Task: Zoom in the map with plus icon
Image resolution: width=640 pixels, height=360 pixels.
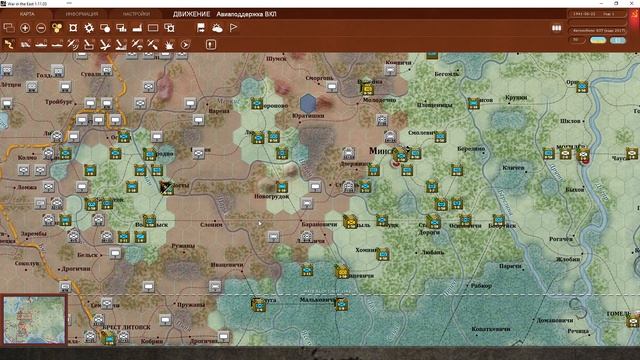Action: 25,28
